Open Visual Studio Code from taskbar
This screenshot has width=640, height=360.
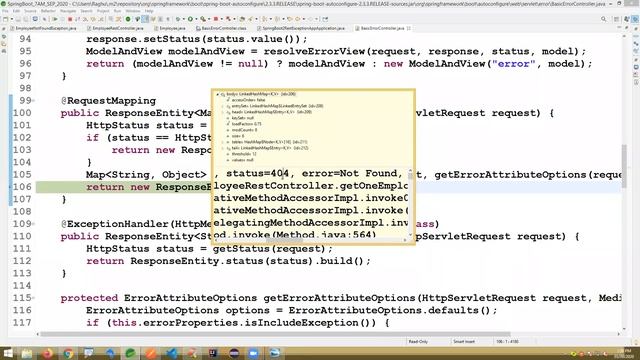pos(171,353)
